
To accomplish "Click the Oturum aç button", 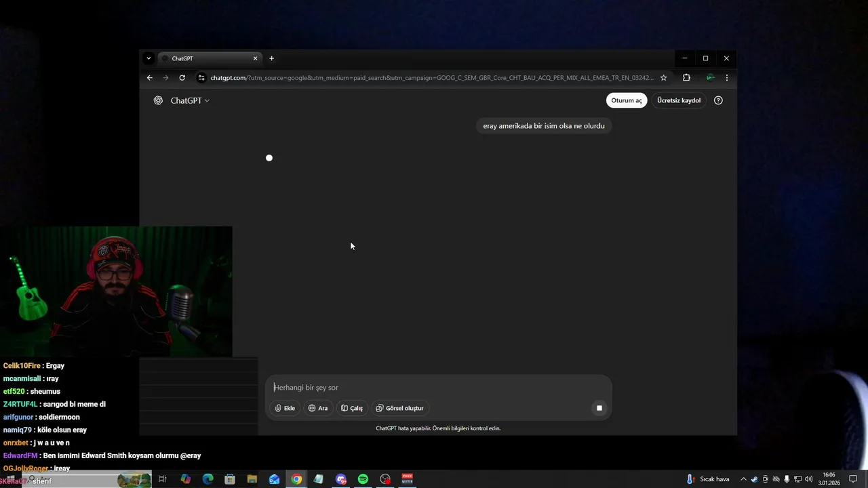I will (627, 100).
